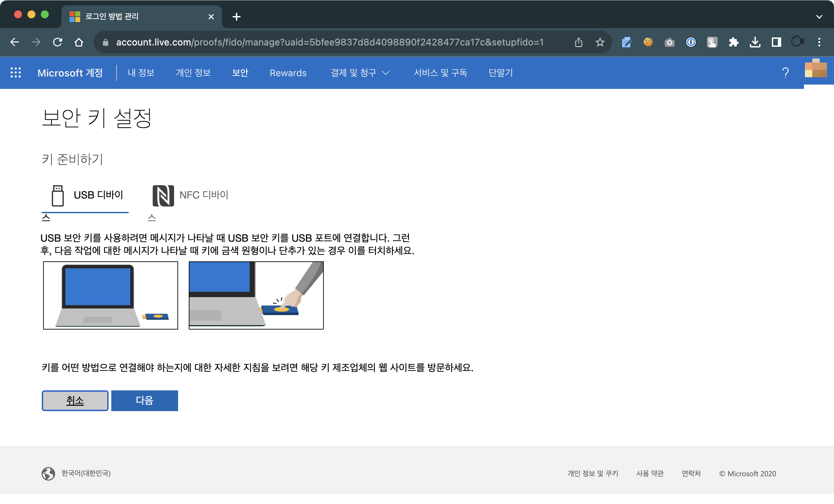The height and width of the screenshot is (504, 834).
Task: Expand the 결제 및 청구 dropdown
Action: 360,73
